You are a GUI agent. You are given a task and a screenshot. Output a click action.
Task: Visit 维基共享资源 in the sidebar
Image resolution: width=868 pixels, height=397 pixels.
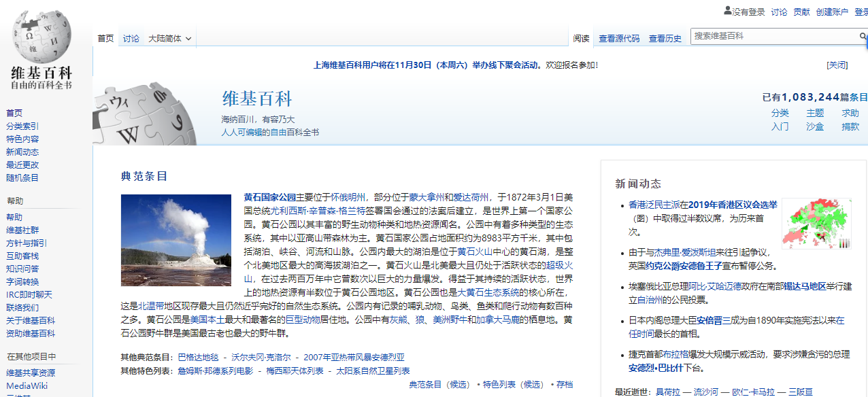coord(31,373)
